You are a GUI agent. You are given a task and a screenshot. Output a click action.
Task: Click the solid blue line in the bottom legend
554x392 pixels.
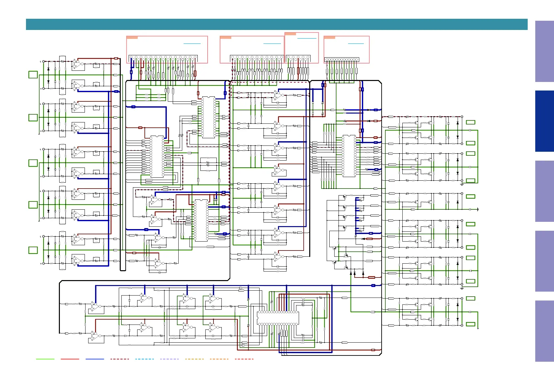tap(95, 359)
